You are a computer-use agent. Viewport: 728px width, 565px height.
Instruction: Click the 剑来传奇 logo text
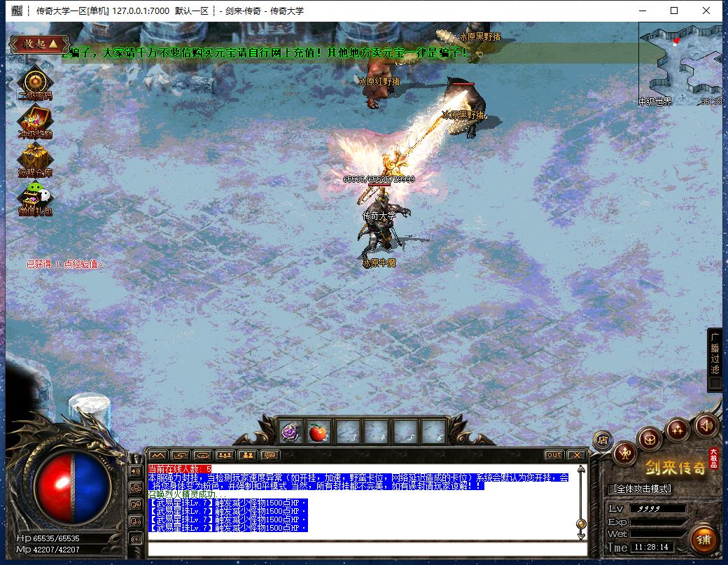click(x=675, y=468)
